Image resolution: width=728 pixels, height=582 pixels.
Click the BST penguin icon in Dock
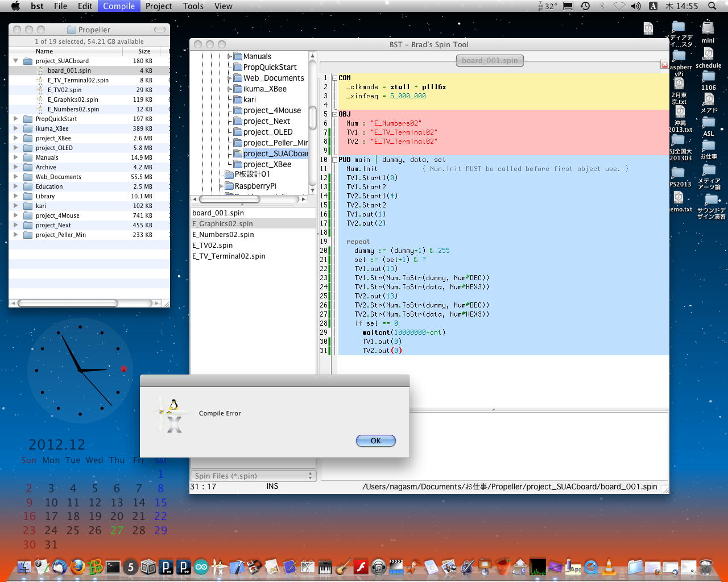[x=219, y=567]
